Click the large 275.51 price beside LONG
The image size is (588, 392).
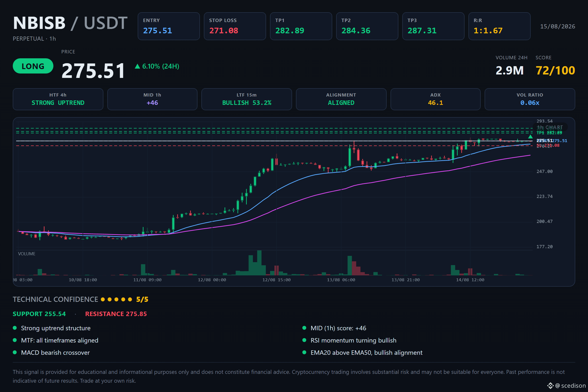click(x=93, y=71)
